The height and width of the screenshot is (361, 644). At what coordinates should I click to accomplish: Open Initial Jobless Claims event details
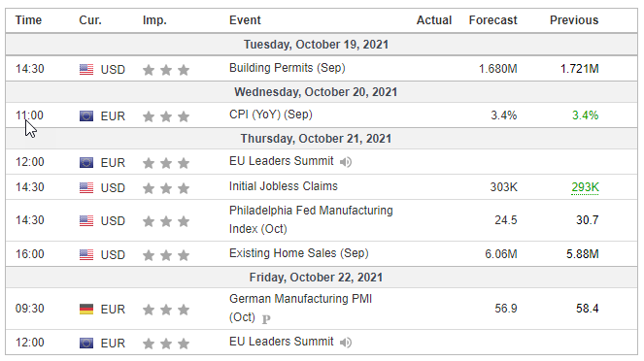pos(284,186)
